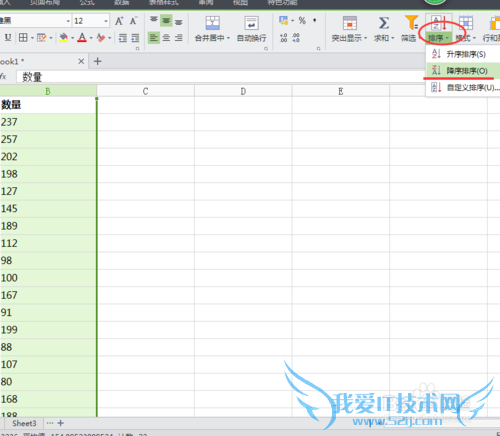Expand the fill color dropdown arrow
Viewport: 500px width, 436px height.
click(x=72, y=38)
